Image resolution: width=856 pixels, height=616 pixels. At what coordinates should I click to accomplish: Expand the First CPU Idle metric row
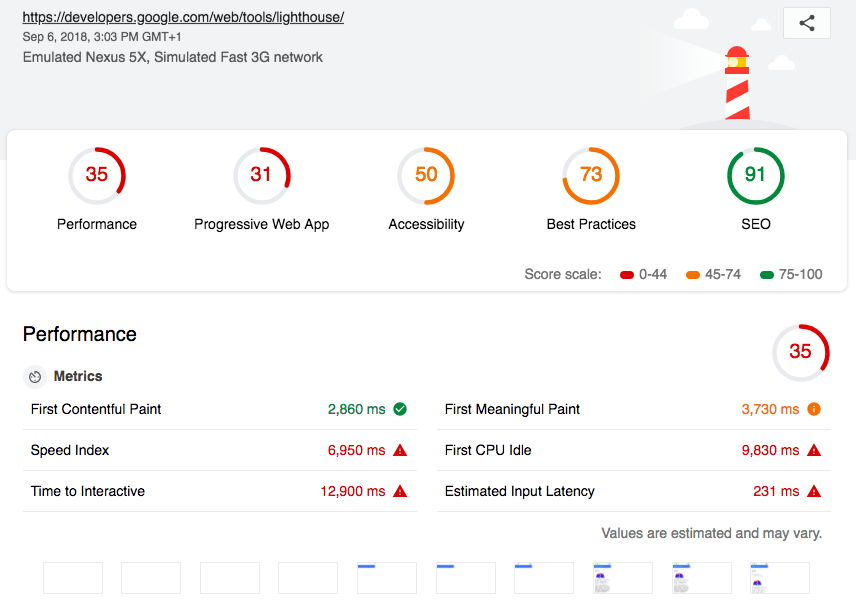pyautogui.click(x=634, y=450)
